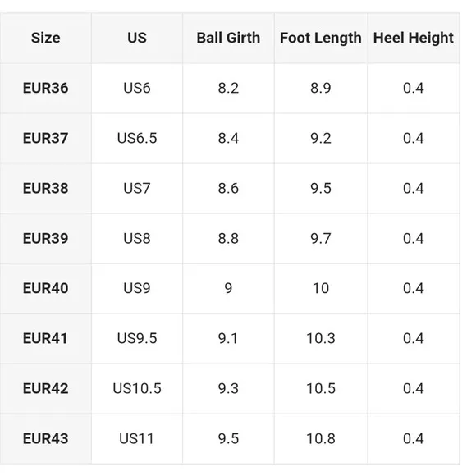Select the US10.5 cell
The width and height of the screenshot is (476, 476).
point(137,388)
